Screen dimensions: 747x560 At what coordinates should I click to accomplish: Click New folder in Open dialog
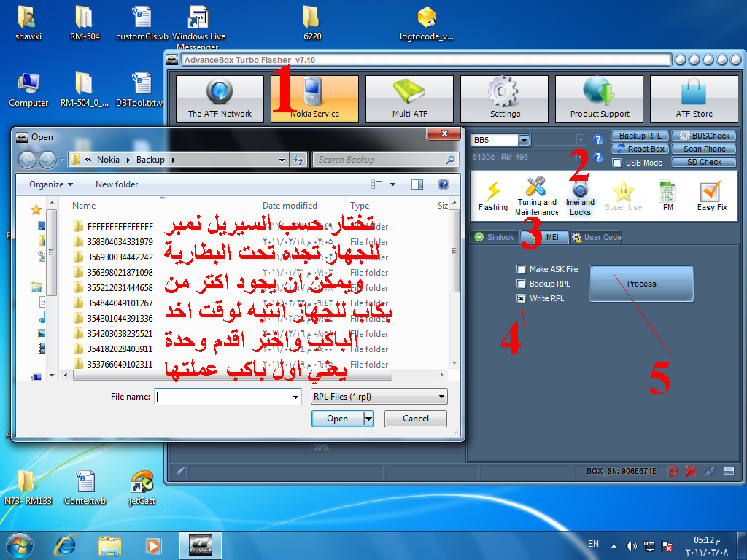[117, 184]
